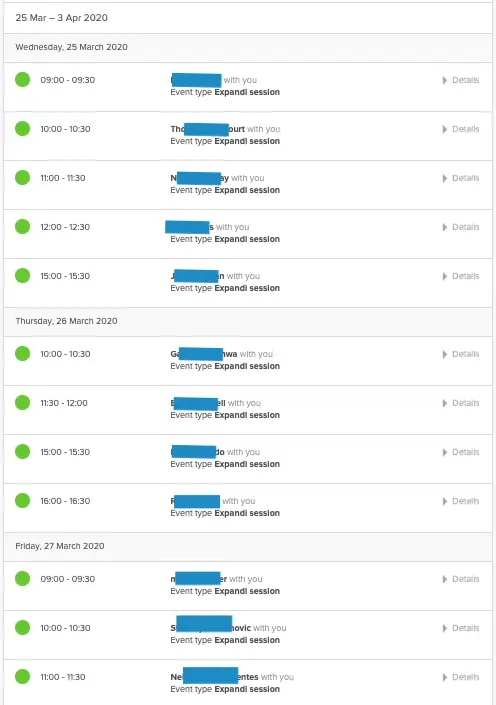This screenshot has height=705, width=496.
Task: Show Details for Wednesday 11:00 - 11:30 event
Action: 461,178
